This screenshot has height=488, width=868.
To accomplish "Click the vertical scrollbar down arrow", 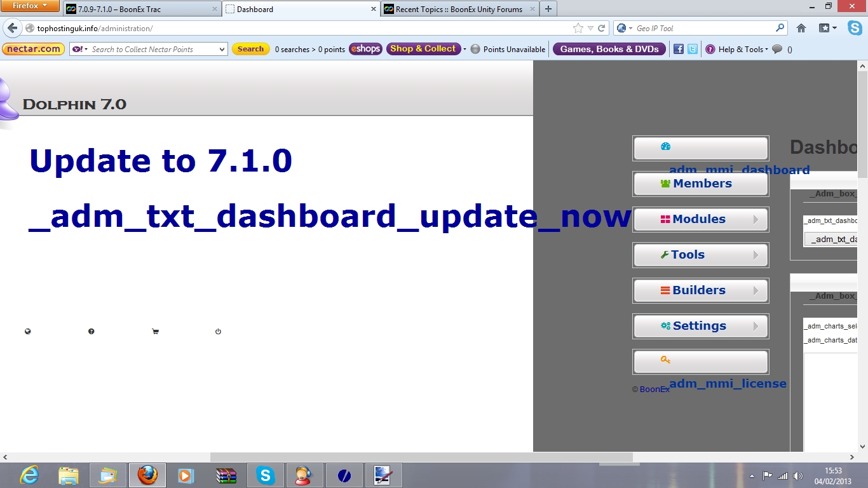I will click(862, 446).
